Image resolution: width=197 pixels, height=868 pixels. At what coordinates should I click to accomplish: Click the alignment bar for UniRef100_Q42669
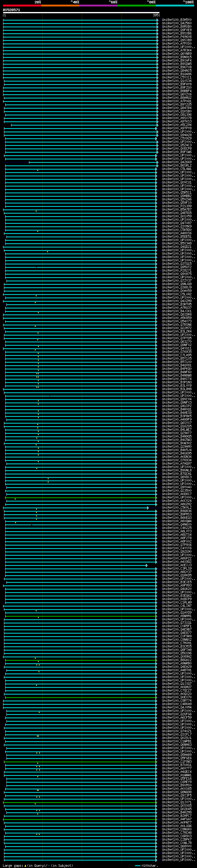click(94, 162)
